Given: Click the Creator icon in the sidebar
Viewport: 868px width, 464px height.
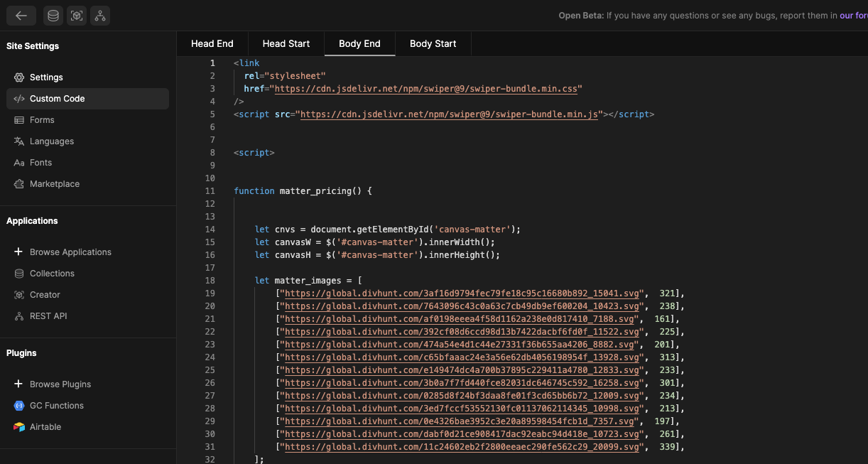Looking at the screenshot, I should click(x=19, y=295).
